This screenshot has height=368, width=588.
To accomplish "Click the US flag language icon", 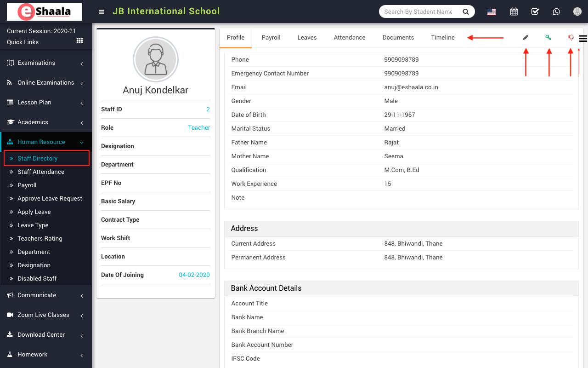I will [492, 12].
